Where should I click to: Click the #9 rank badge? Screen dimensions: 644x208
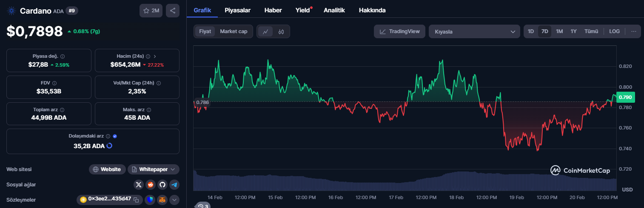72,11
